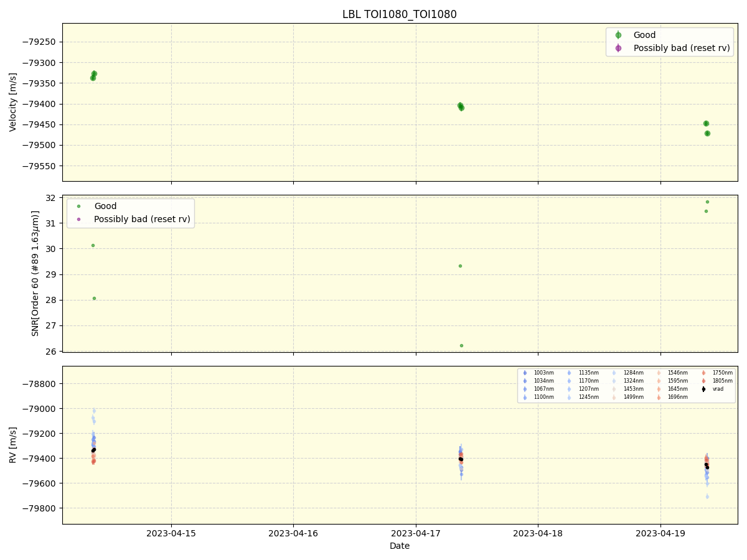Click the 1100nm legend entry
Image resolution: width=747 pixels, height=560 pixels.
(x=538, y=397)
